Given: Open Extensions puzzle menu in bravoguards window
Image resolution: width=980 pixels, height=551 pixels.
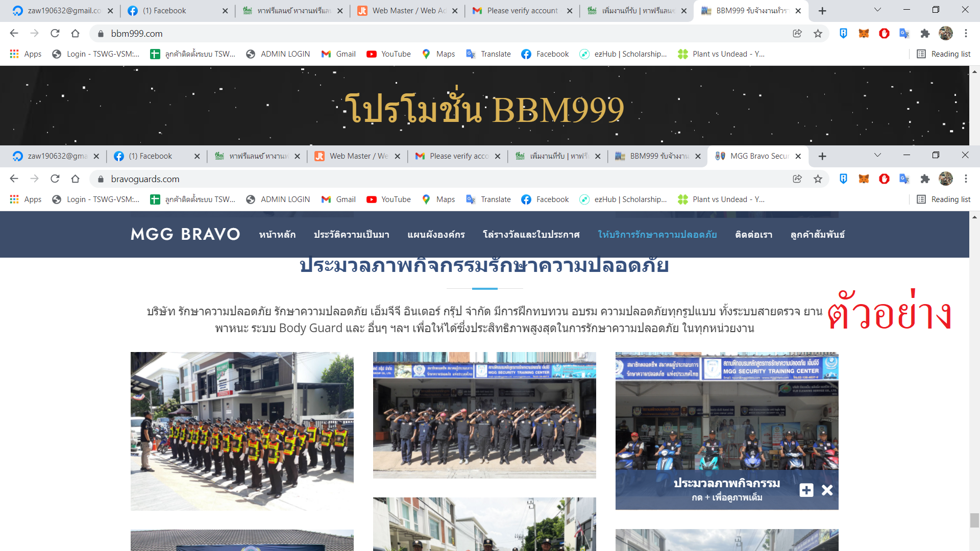Looking at the screenshot, I should pos(925,179).
